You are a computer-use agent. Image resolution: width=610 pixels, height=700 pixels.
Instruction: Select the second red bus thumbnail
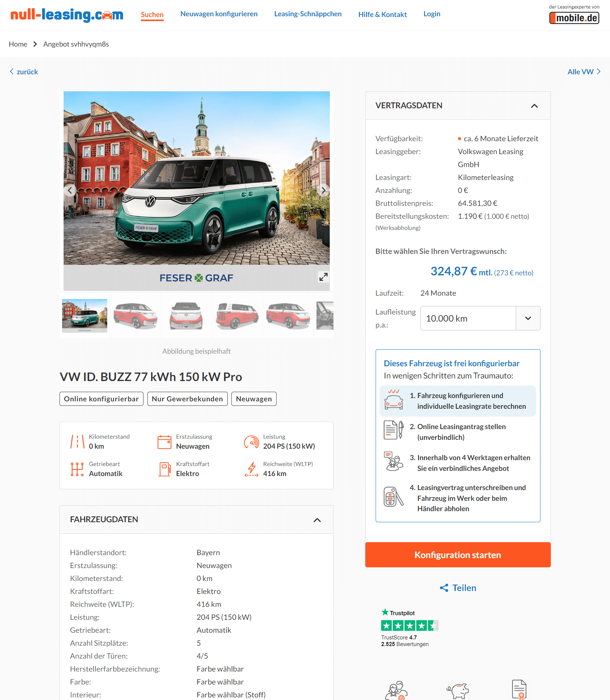(x=136, y=316)
